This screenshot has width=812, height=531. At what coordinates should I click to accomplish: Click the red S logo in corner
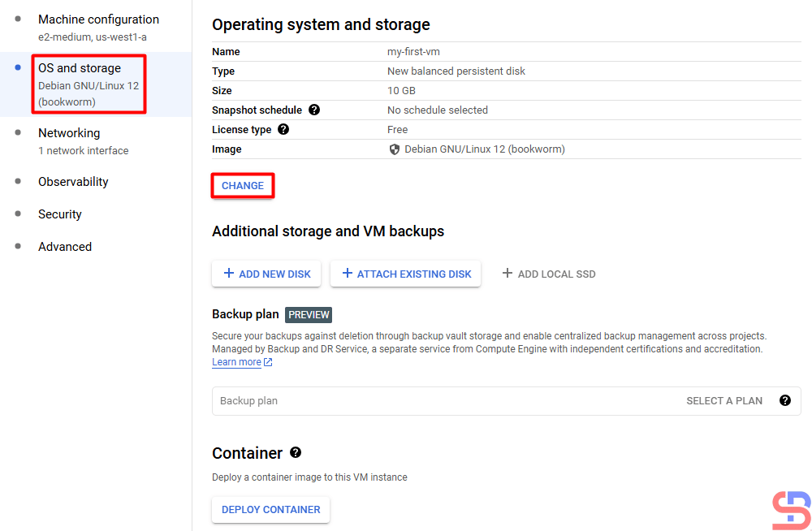(x=791, y=511)
